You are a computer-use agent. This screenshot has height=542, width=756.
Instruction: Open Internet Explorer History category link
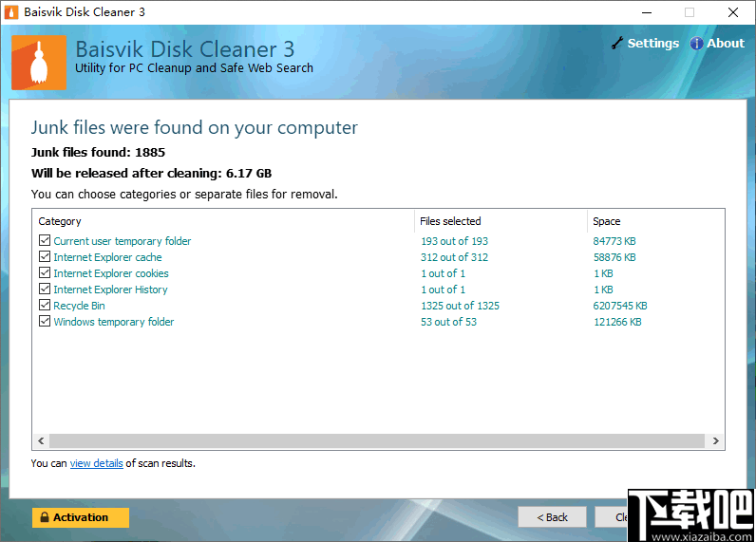[x=110, y=290]
